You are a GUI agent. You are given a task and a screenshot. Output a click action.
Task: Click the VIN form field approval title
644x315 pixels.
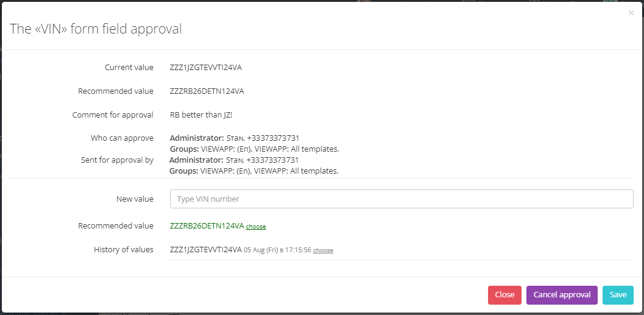click(96, 29)
